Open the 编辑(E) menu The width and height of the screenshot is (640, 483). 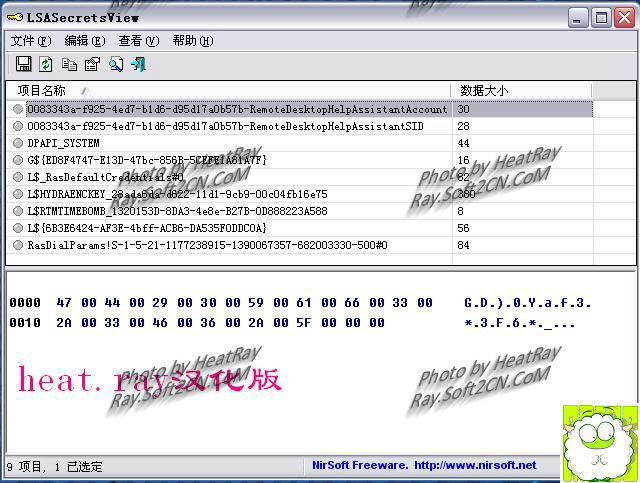(x=84, y=41)
